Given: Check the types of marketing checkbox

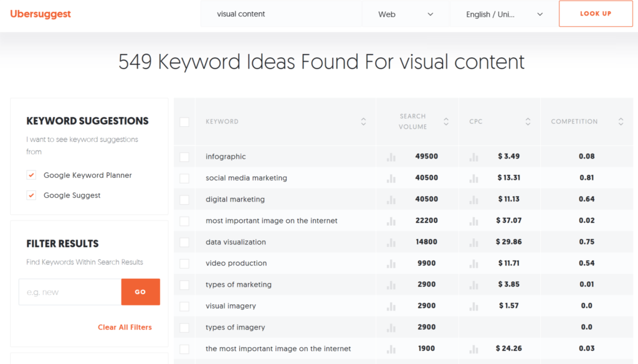Looking at the screenshot, I should (x=184, y=285).
